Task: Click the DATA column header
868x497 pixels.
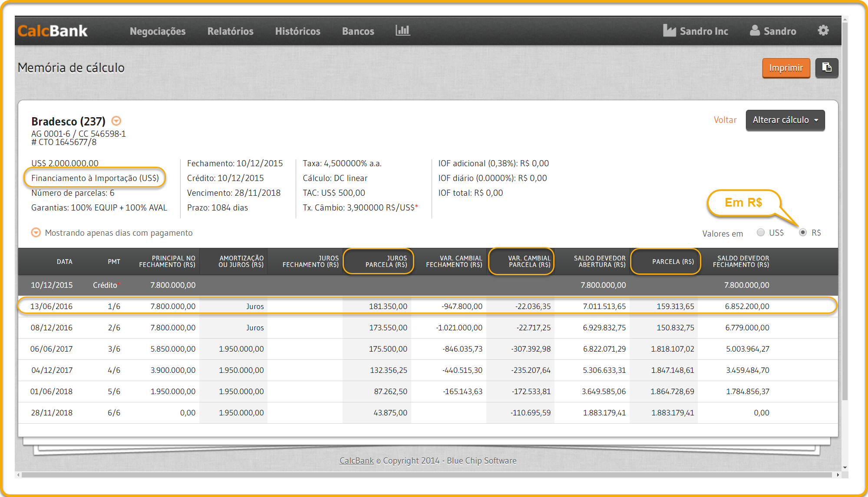Action: point(64,261)
